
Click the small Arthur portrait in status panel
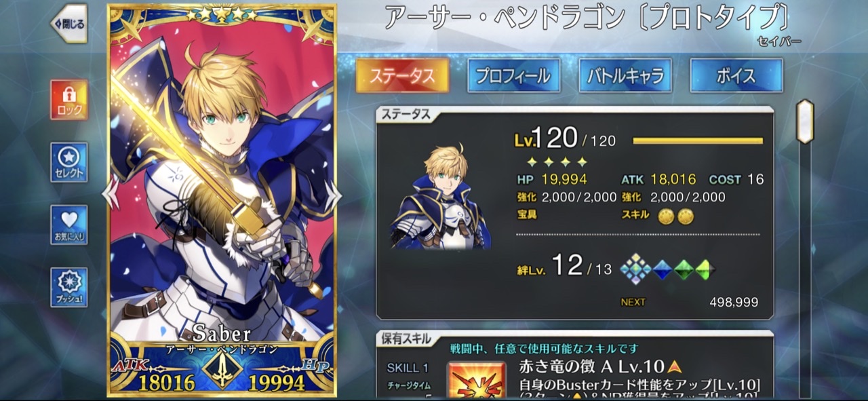pos(441,197)
